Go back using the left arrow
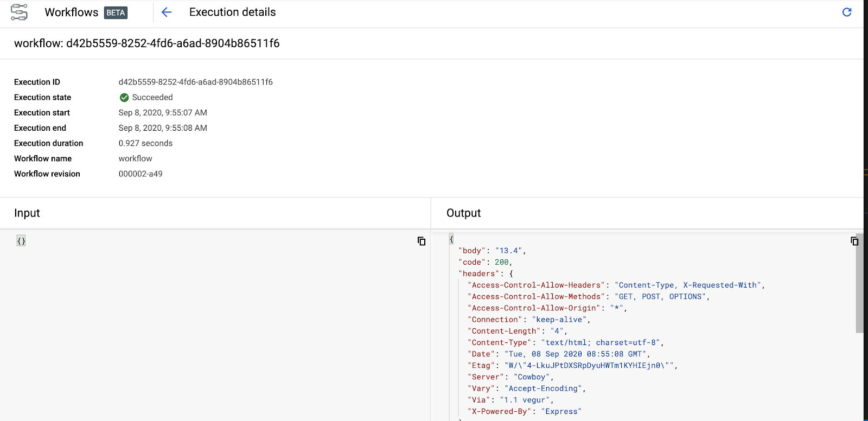Image resolution: width=868 pixels, height=421 pixels. click(167, 12)
